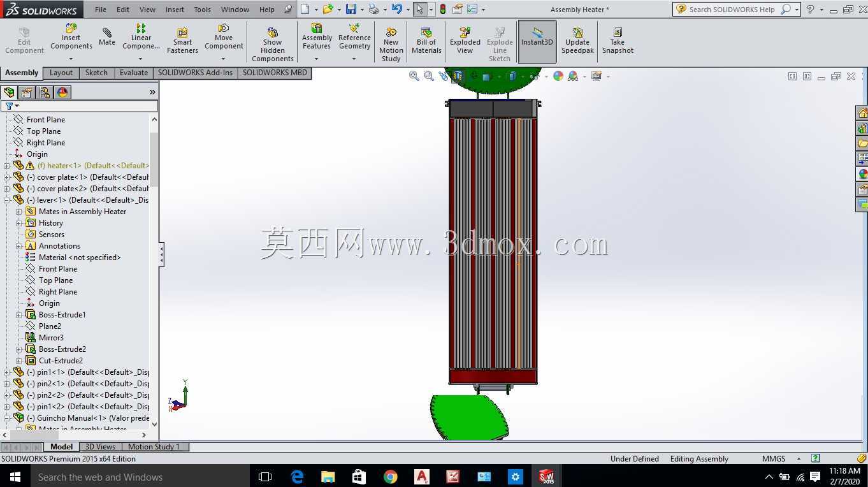Expand cover plate<2> component node
Image resolution: width=868 pixels, height=487 pixels.
point(7,189)
